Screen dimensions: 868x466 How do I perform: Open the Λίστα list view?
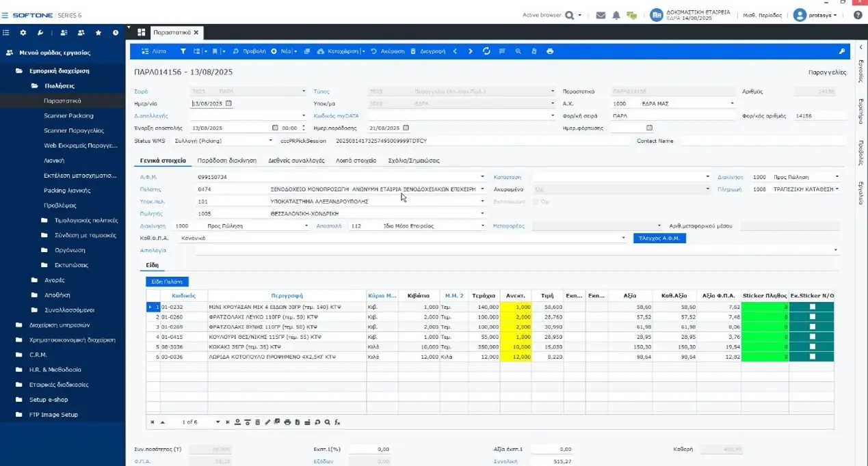[x=154, y=51]
